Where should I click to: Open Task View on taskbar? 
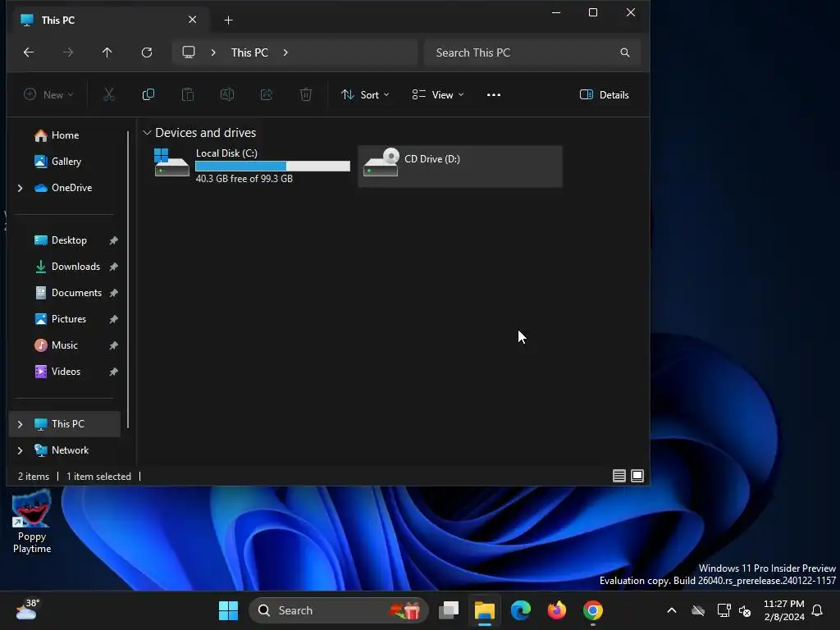click(x=449, y=610)
